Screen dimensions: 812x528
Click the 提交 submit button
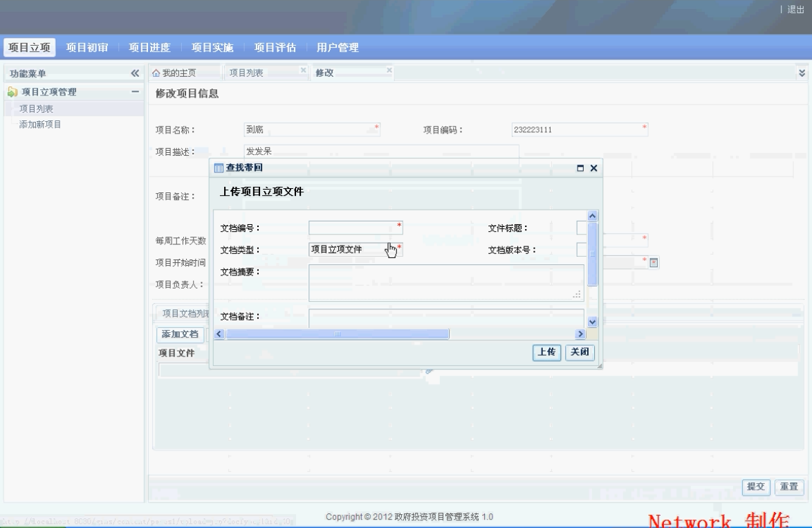(x=756, y=486)
